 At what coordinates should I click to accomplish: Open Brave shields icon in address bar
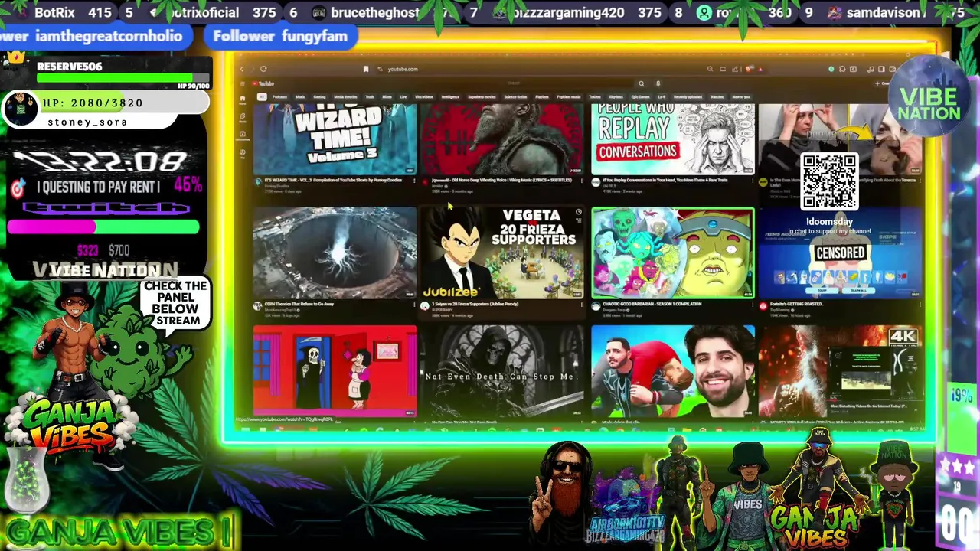(x=750, y=69)
